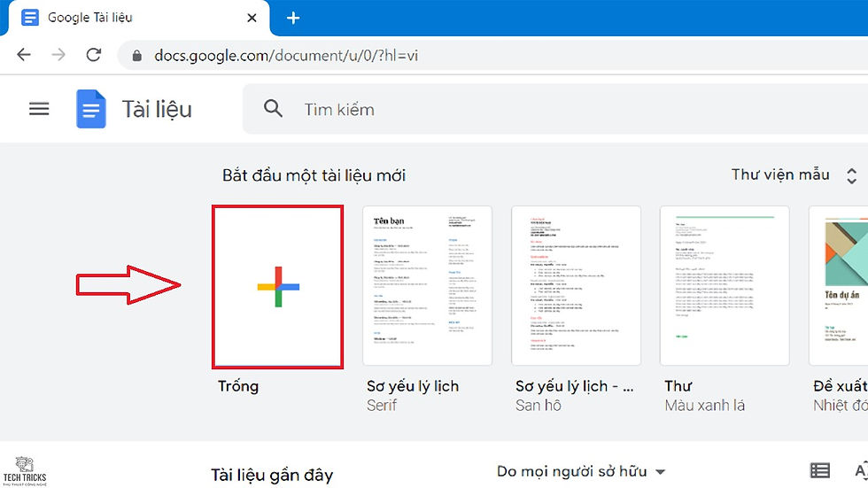This screenshot has width=868, height=488.
Task: Open the Sơ yếu lý lịch San hô template
Action: click(577, 285)
